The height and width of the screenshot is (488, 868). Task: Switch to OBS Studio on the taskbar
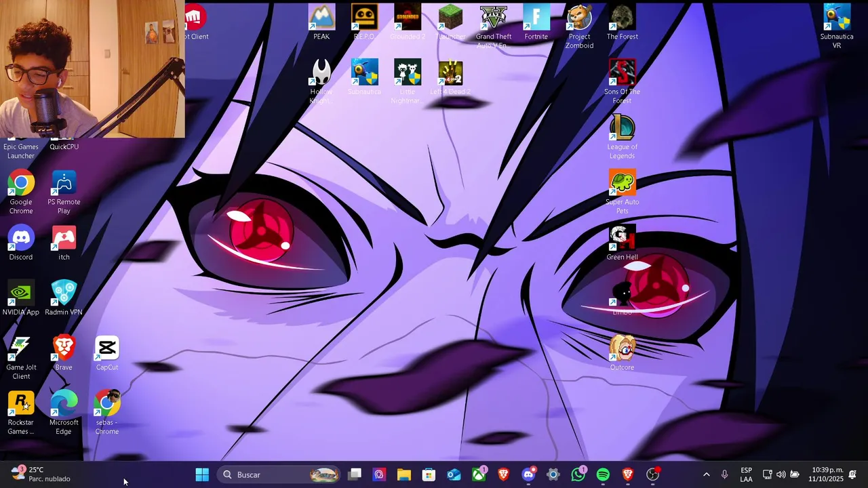point(652,474)
